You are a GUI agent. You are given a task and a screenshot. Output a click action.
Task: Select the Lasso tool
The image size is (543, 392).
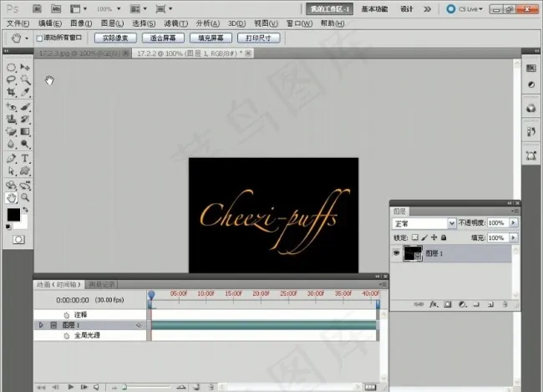tap(11, 79)
